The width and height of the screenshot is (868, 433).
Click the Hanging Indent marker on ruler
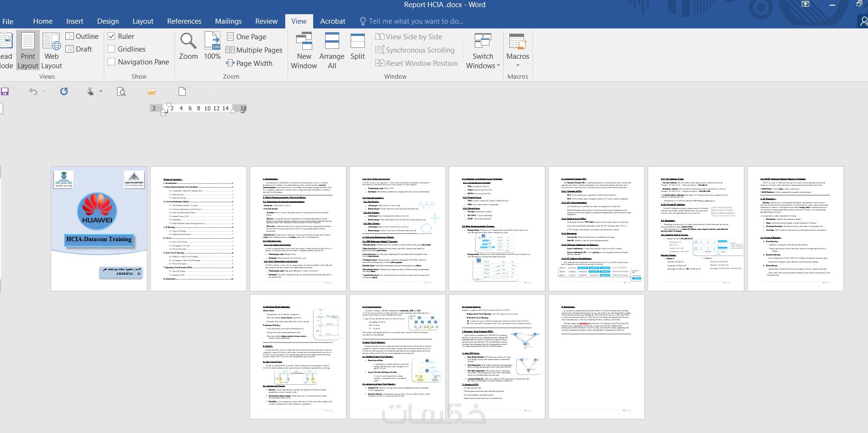tap(163, 111)
